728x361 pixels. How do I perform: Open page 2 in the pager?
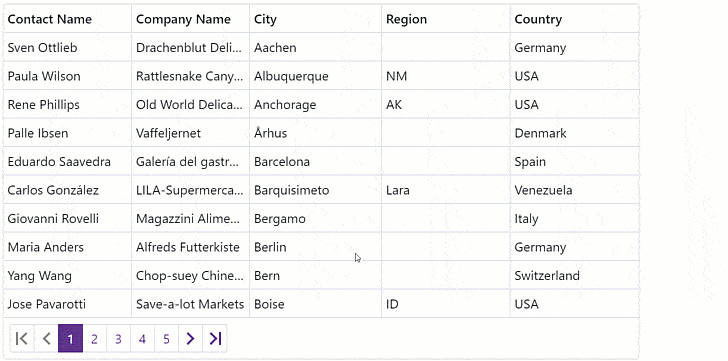[x=94, y=339]
